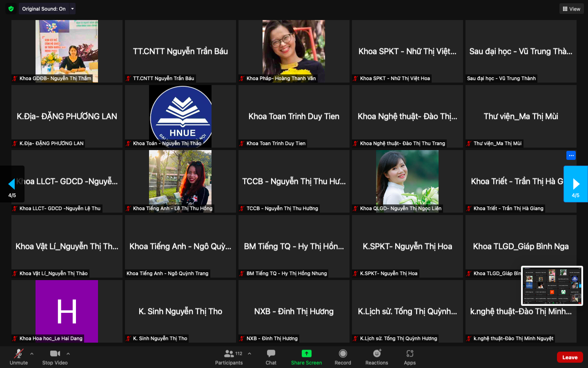Expand the Original Sound dropdown arrow
This screenshot has height=368, width=588.
point(73,9)
